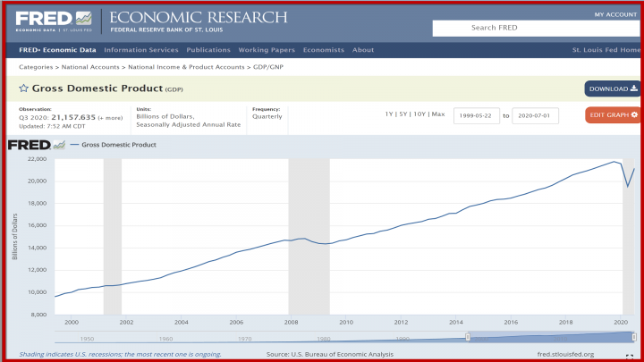The height and width of the screenshot is (362, 644).
Task: Click GDP/GNP breadcrumb link
Action: click(268, 67)
